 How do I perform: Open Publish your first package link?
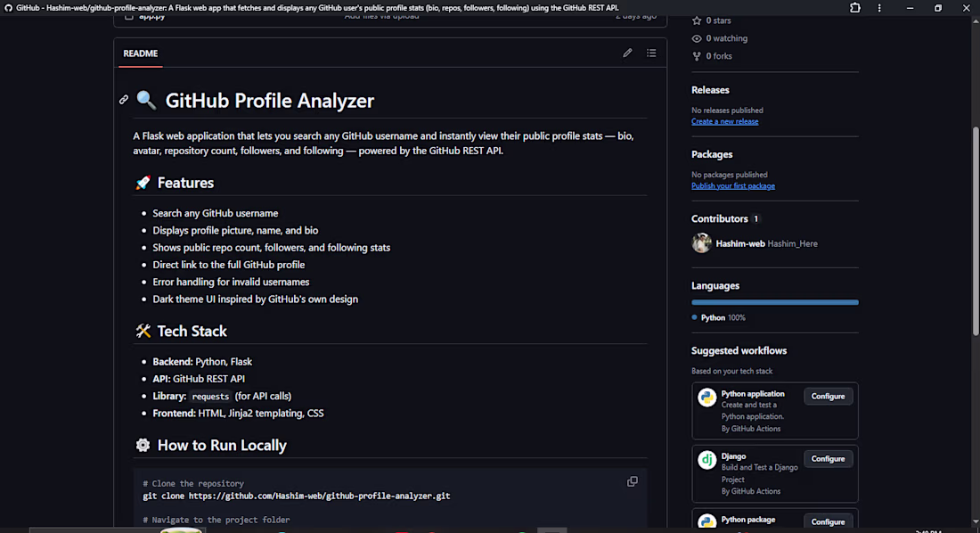pos(733,185)
